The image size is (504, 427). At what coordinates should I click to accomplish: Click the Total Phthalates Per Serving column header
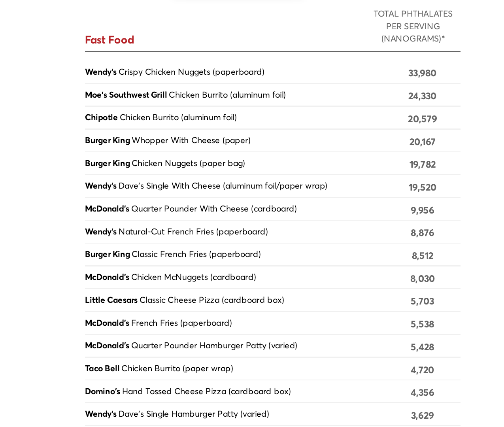[x=413, y=26]
